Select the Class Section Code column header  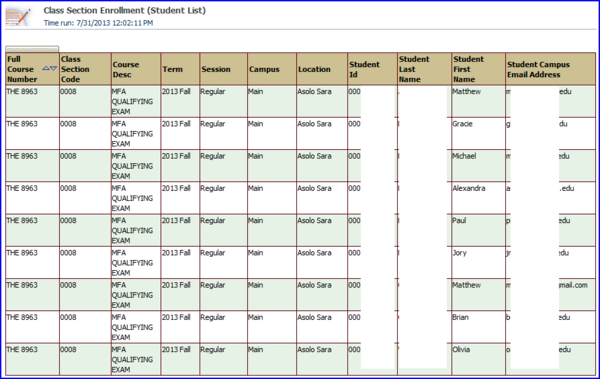coord(85,69)
